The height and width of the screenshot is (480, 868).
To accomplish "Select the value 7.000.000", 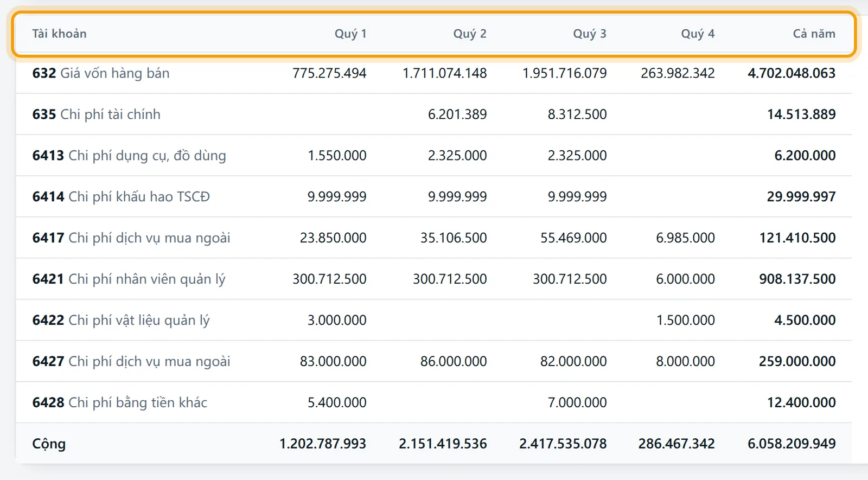I will tap(577, 402).
